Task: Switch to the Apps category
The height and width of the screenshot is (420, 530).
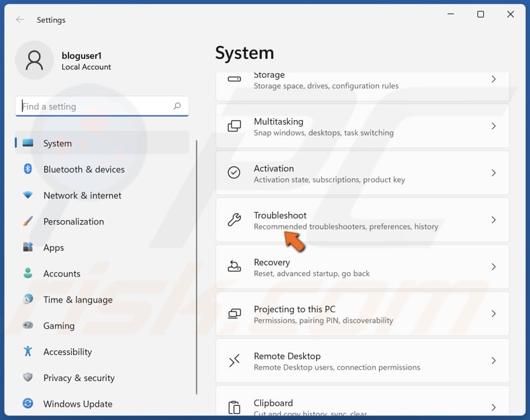Action: pyautogui.click(x=102, y=247)
